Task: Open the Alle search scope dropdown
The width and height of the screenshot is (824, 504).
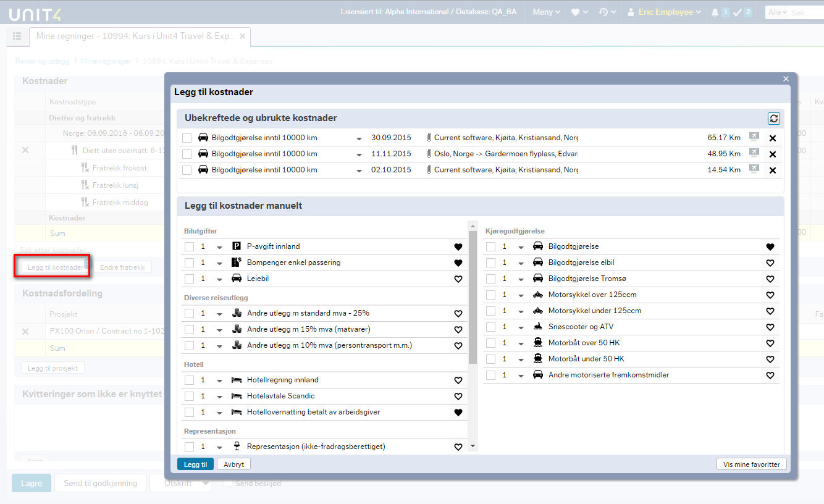Action: click(x=776, y=12)
